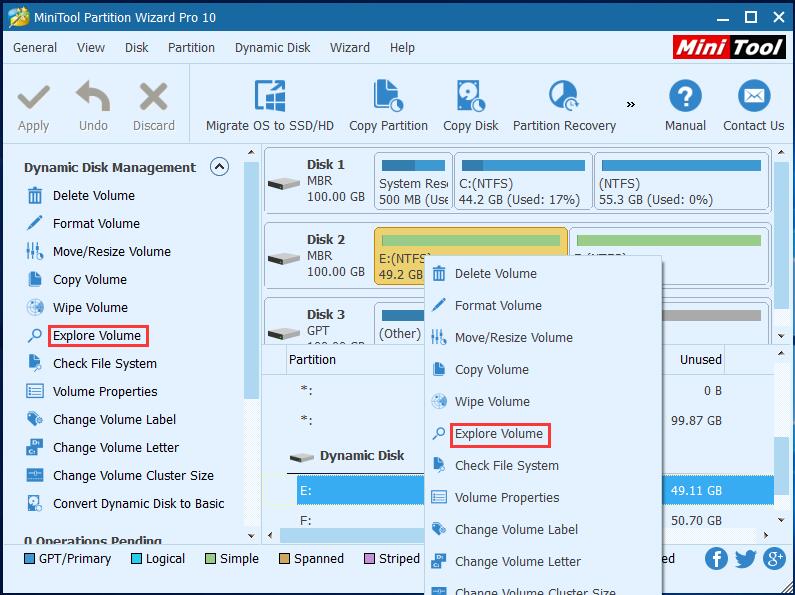Select the highlighted E: row in partition list
This screenshot has width=795, height=595.
pos(360,491)
